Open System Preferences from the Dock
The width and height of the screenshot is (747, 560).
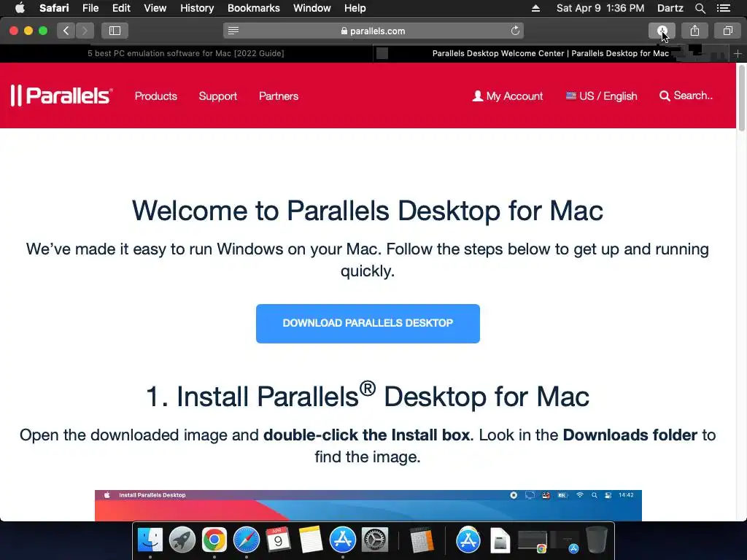(x=375, y=540)
